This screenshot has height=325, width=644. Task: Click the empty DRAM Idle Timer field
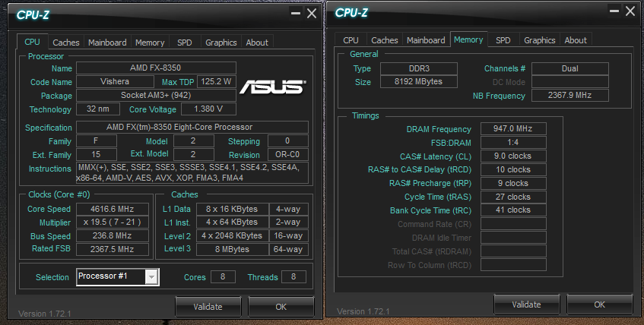(x=513, y=237)
